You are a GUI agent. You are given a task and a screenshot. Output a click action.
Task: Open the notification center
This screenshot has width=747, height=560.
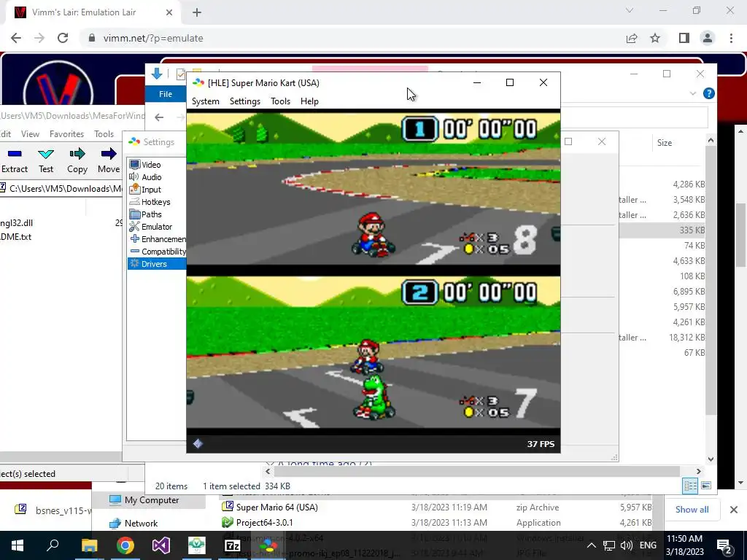click(724, 546)
